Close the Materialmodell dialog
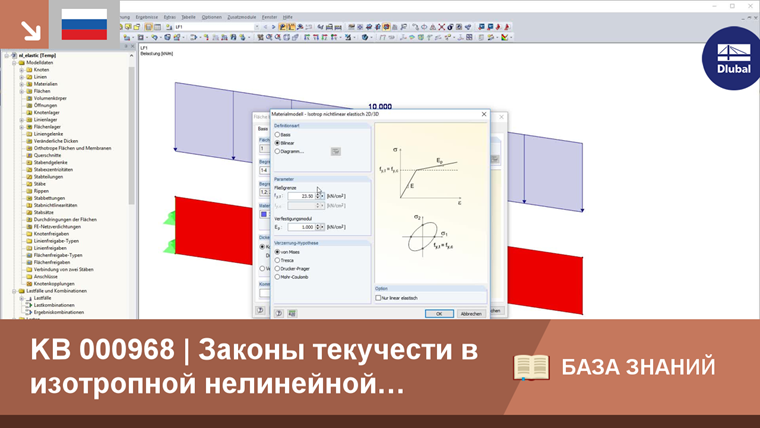Viewport: 760px width, 428px height. click(484, 114)
